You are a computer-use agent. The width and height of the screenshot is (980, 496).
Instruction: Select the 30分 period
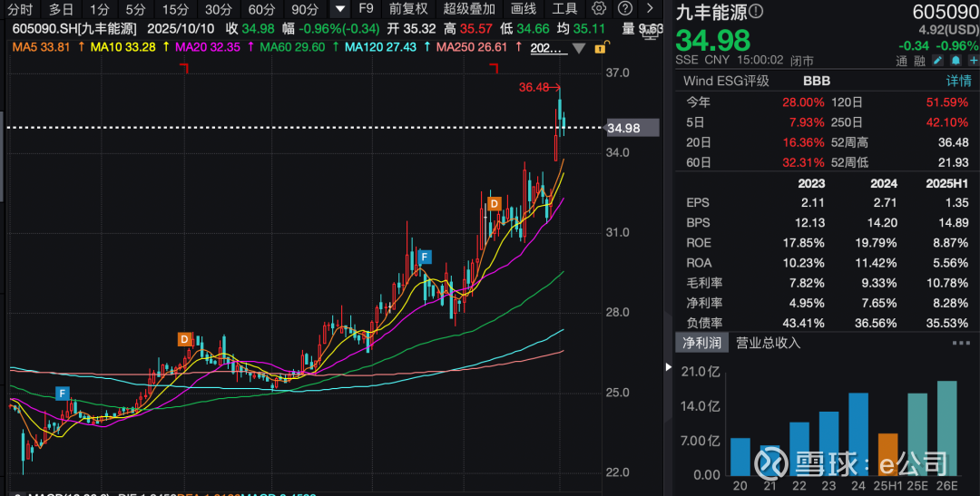click(218, 9)
